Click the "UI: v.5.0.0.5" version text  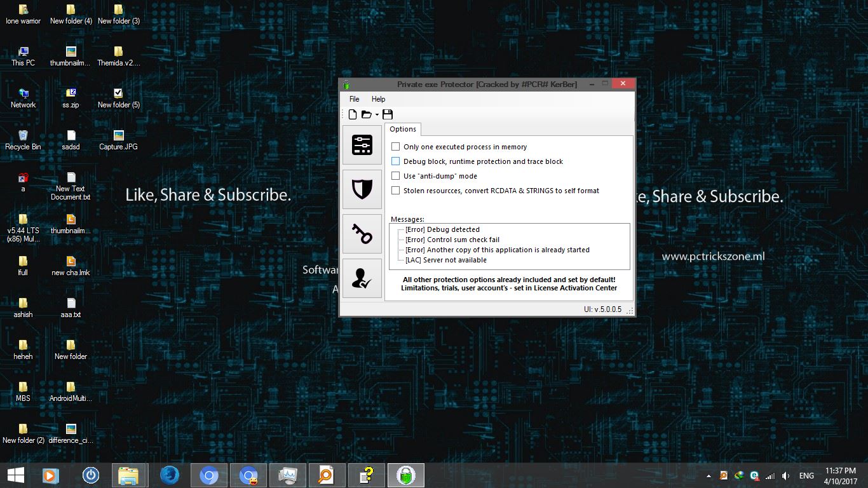[602, 309]
